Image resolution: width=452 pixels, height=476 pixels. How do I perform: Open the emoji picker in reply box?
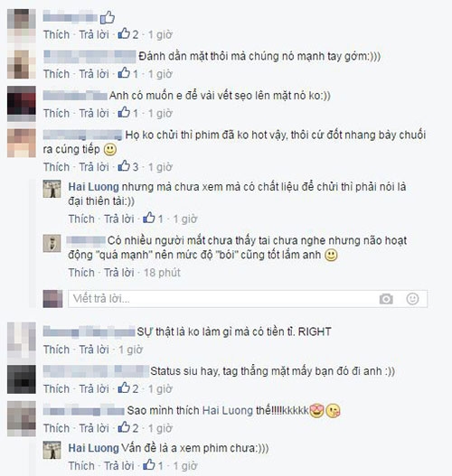[x=412, y=299]
